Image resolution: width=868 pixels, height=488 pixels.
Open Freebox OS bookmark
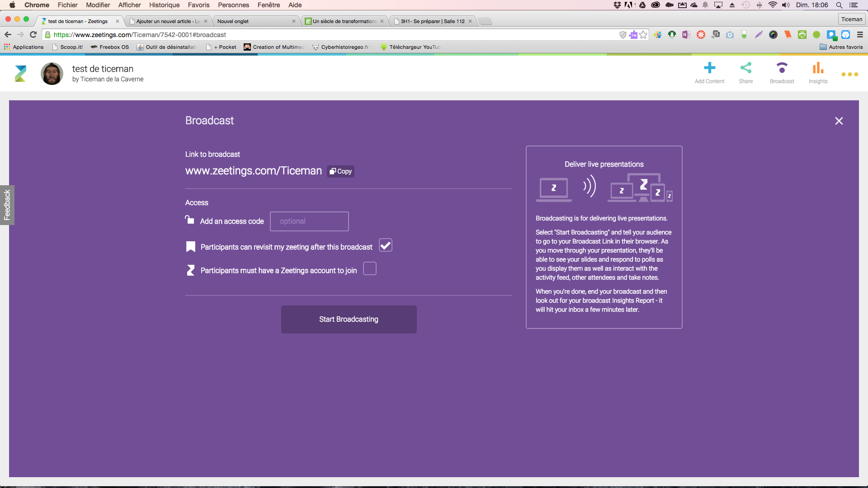[x=110, y=47]
